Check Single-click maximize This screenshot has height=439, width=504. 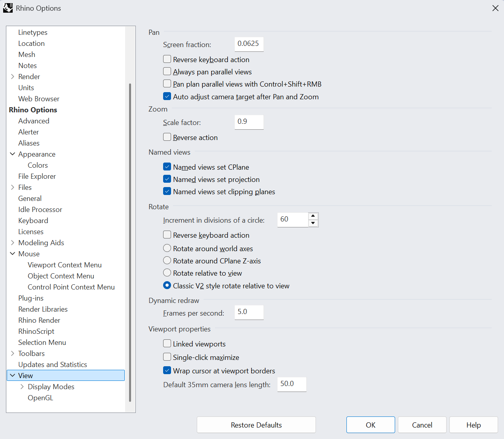167,357
